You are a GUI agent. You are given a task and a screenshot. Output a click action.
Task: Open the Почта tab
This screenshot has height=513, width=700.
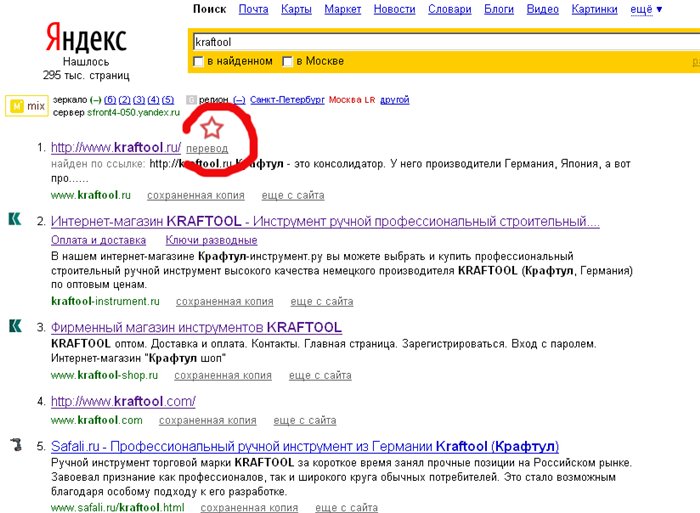click(x=254, y=9)
